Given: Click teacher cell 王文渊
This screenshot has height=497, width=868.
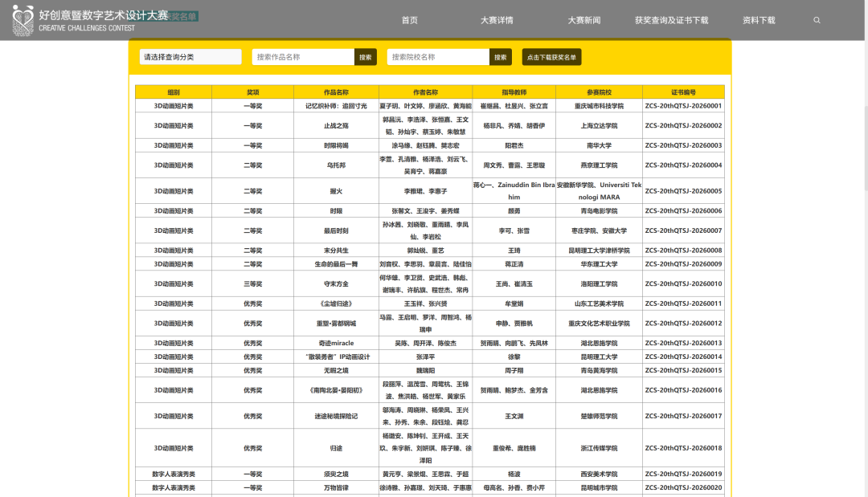Looking at the screenshot, I should tap(514, 416).
